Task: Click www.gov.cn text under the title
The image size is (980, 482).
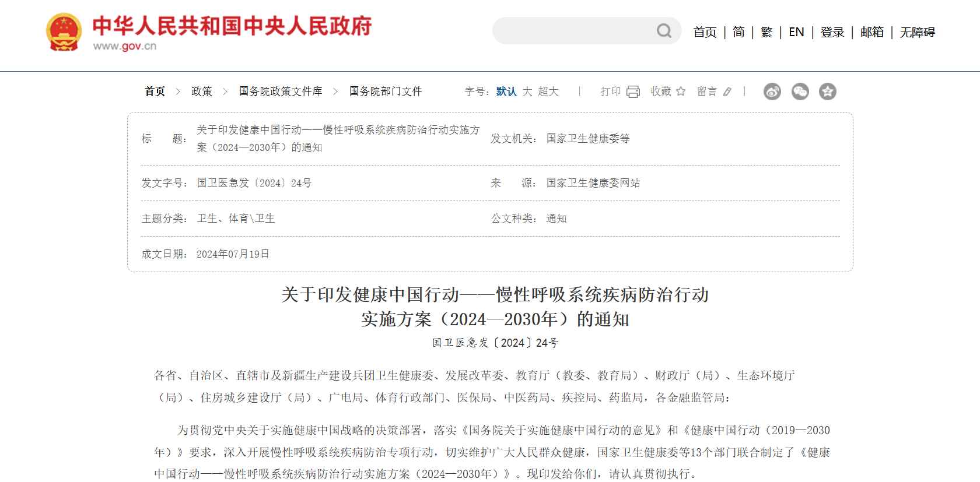Action: (125, 46)
